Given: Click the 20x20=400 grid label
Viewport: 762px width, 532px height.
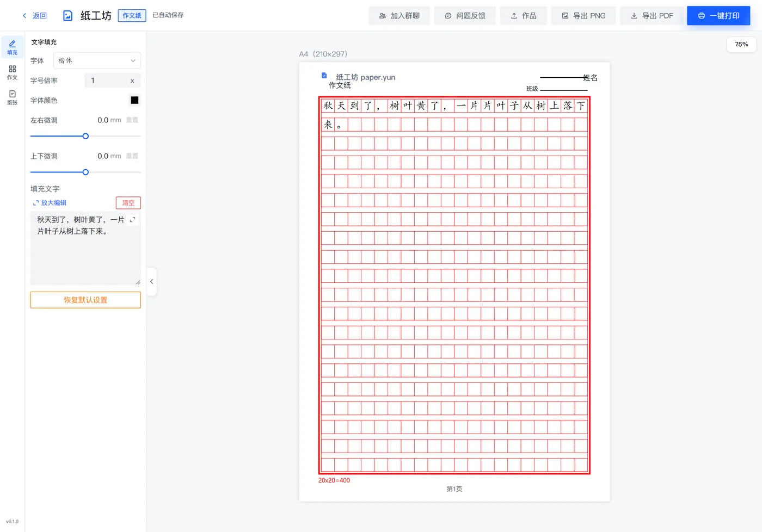Looking at the screenshot, I should tap(334, 480).
